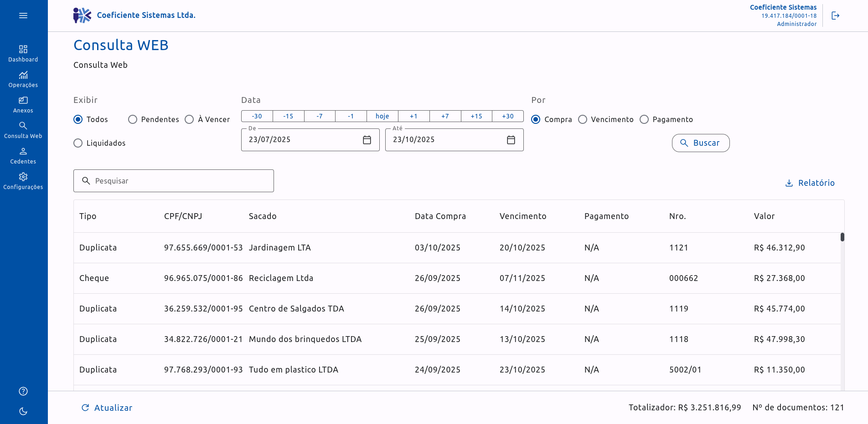
Task: Click the table's vertical scrollbar thumb
Action: pos(842,237)
